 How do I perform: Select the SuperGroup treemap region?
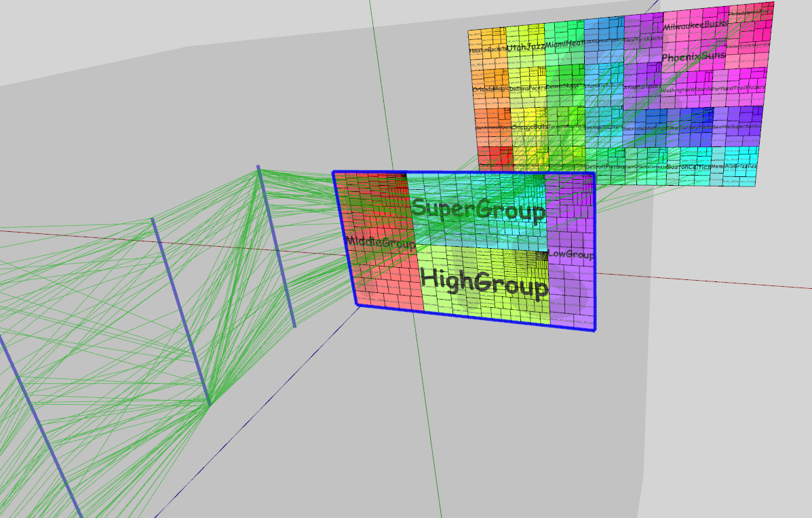pos(478,210)
